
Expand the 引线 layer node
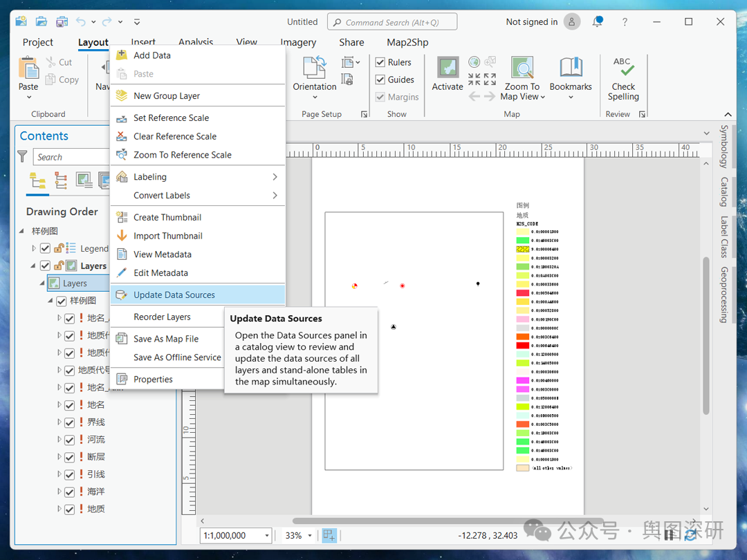tap(59, 474)
